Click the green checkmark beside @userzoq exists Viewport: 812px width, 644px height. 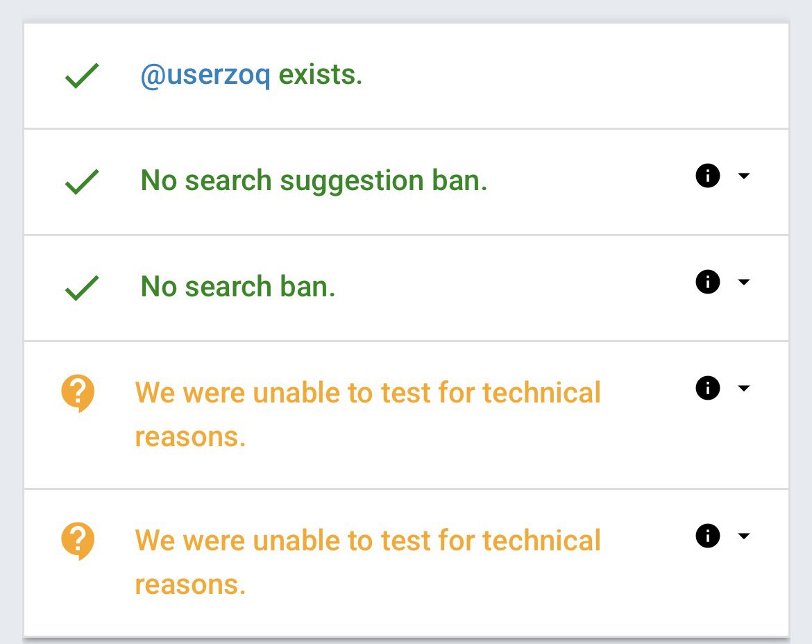coord(82,76)
